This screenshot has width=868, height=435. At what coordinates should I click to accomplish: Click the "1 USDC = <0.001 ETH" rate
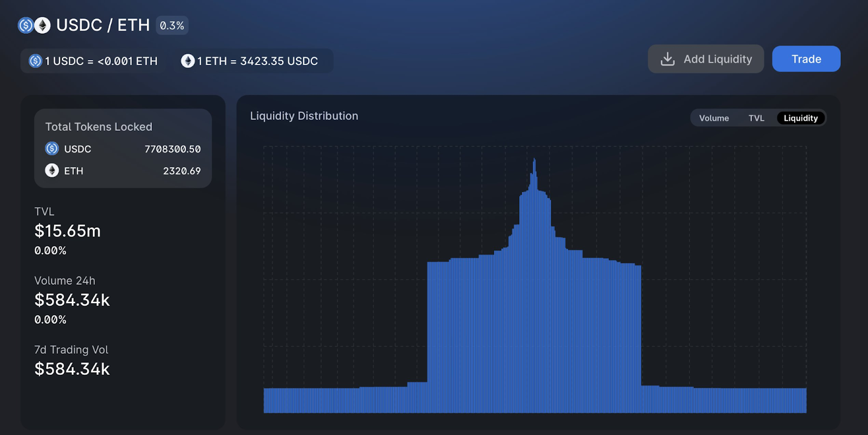tap(101, 61)
